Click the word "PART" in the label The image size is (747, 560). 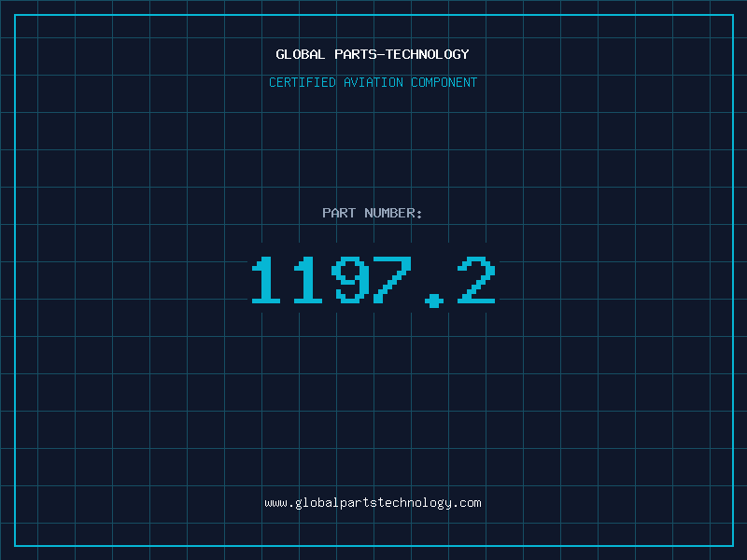pyautogui.click(x=339, y=213)
